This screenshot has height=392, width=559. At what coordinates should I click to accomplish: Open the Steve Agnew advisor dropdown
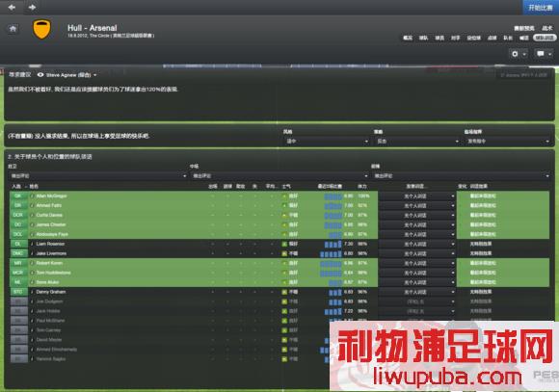[x=71, y=75]
